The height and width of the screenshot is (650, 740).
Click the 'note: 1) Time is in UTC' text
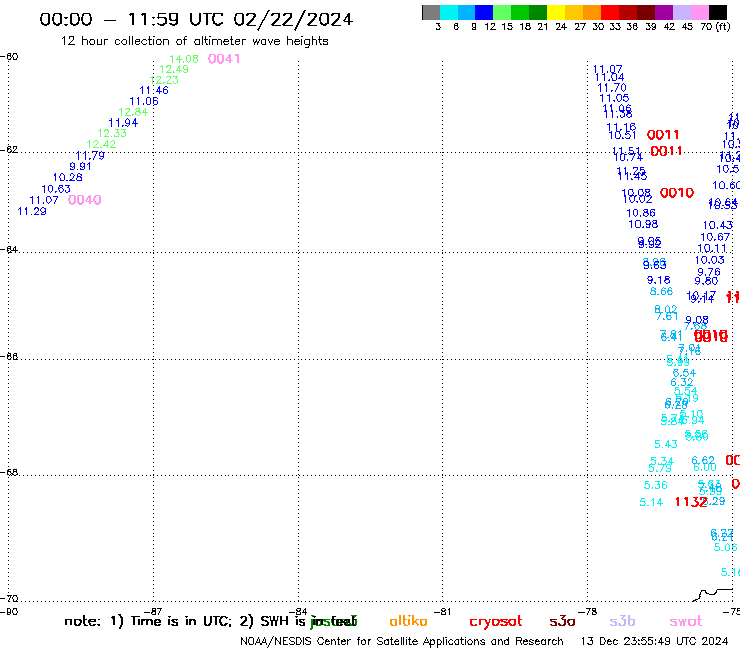click(x=148, y=622)
